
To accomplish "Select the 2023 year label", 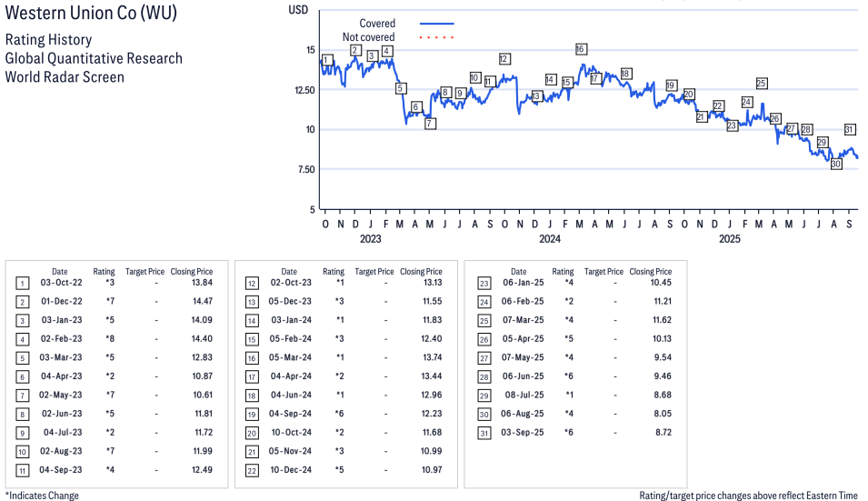I will [370, 238].
